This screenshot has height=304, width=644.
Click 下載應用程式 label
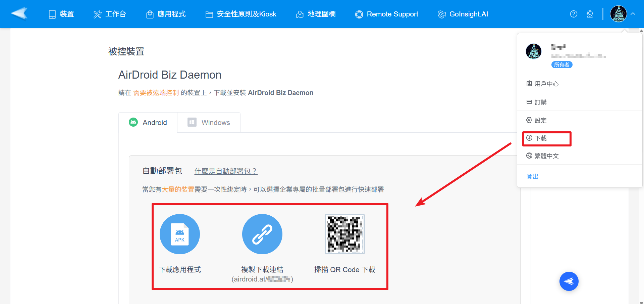pos(180,269)
